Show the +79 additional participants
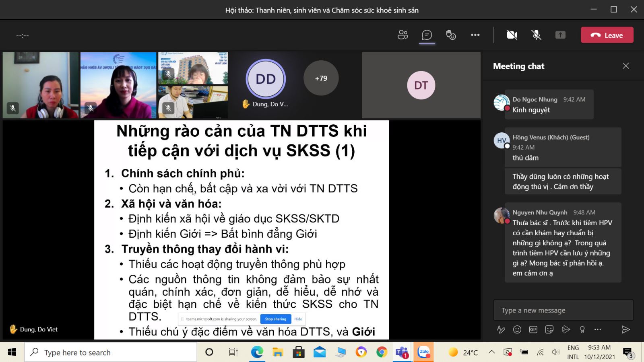Image resolution: width=644 pixels, height=362 pixels. pos(321,78)
